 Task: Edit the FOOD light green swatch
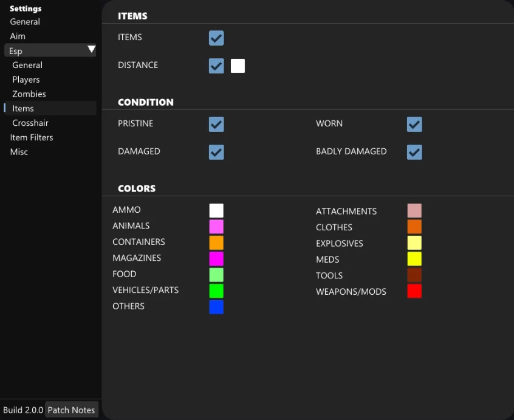pos(216,275)
